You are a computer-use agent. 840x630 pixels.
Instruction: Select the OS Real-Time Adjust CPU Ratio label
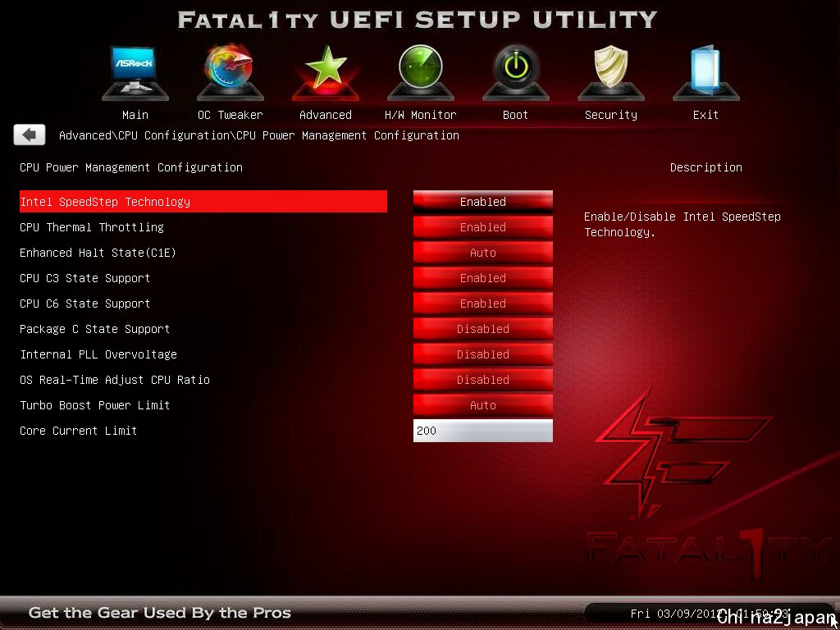pyautogui.click(x=115, y=380)
